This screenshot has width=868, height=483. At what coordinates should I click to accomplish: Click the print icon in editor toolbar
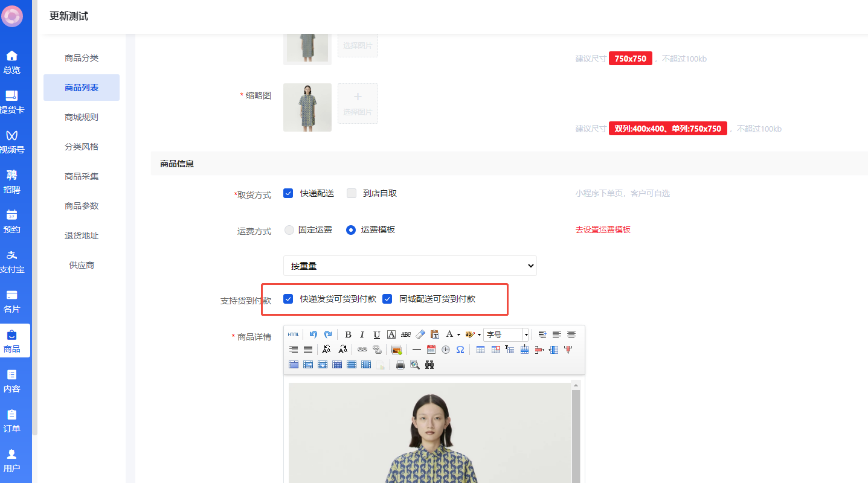[400, 365]
